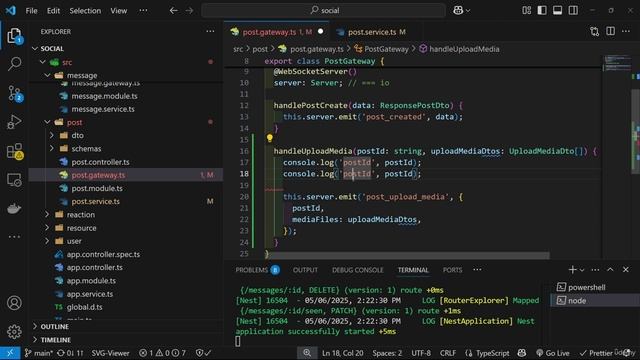This screenshot has width=640, height=360.
Task: Open post.controller.ts in explorer
Action: [x=100, y=162]
